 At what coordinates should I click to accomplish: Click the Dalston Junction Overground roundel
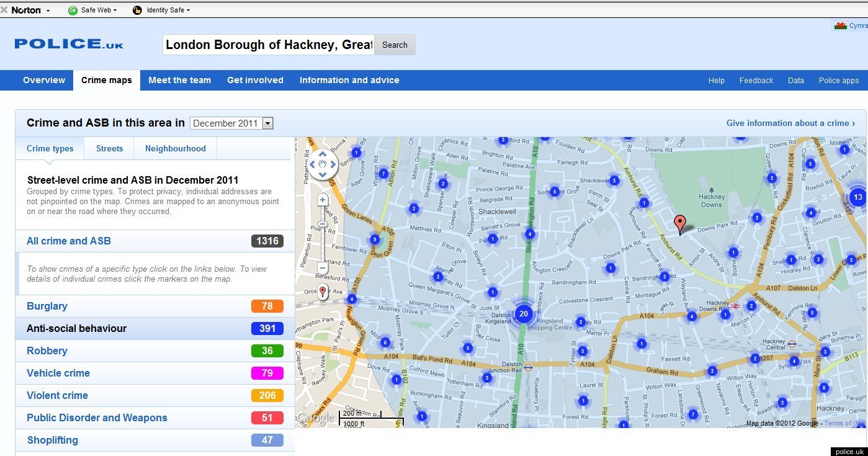tap(528, 367)
